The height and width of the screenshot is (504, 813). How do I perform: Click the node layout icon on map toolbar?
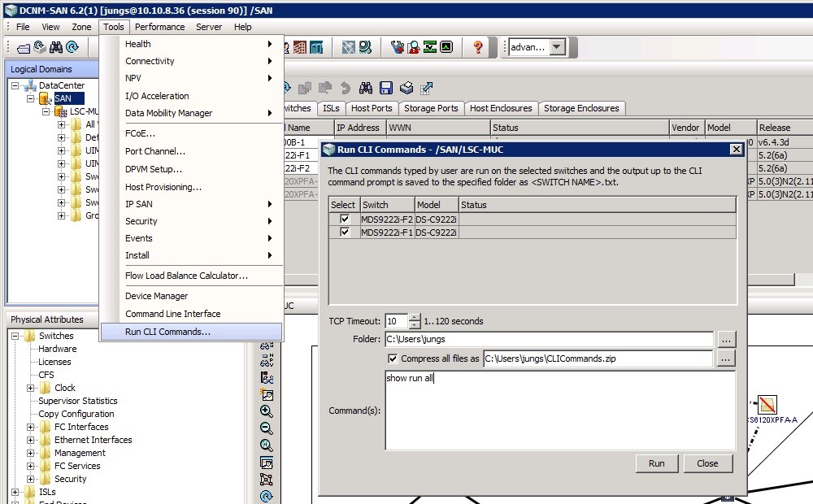pyautogui.click(x=267, y=479)
